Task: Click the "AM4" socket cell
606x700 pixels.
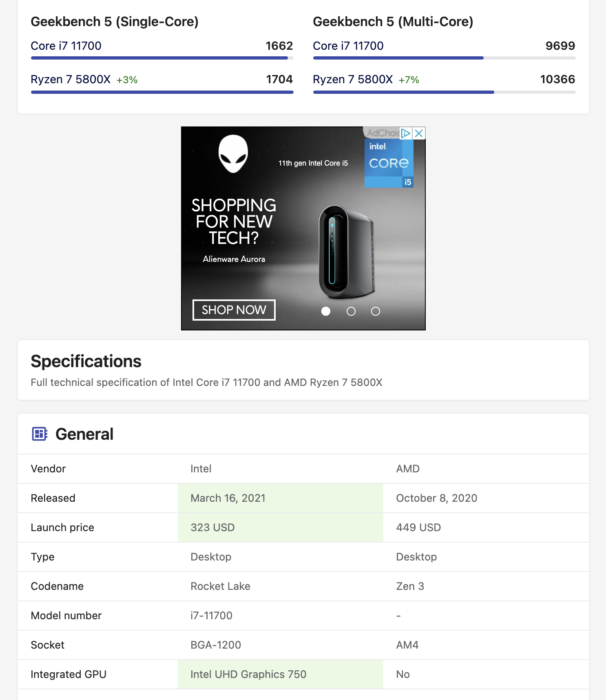Action: click(x=486, y=645)
